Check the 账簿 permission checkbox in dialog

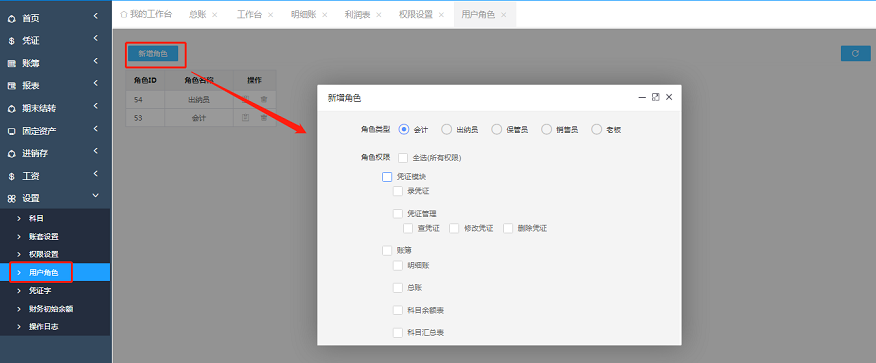pyautogui.click(x=387, y=251)
